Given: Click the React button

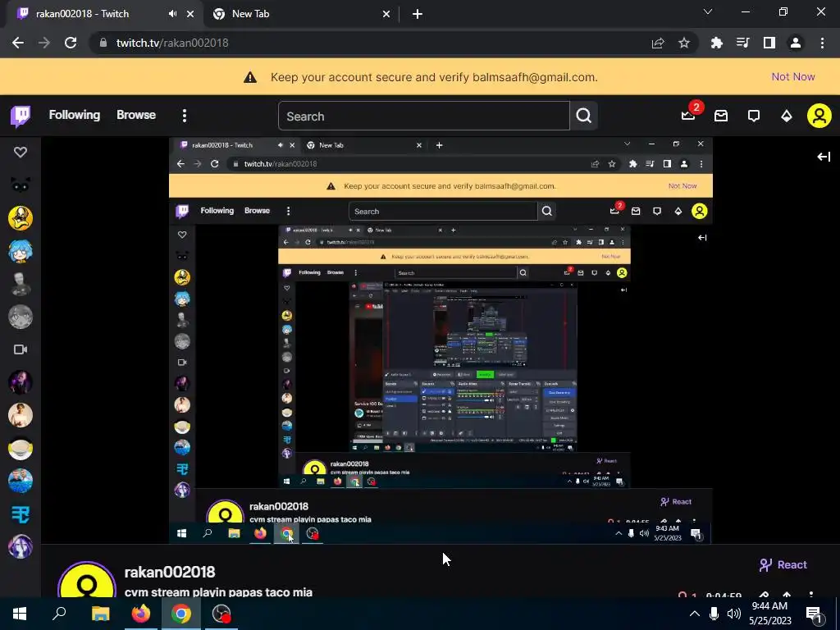Looking at the screenshot, I should coord(783,564).
